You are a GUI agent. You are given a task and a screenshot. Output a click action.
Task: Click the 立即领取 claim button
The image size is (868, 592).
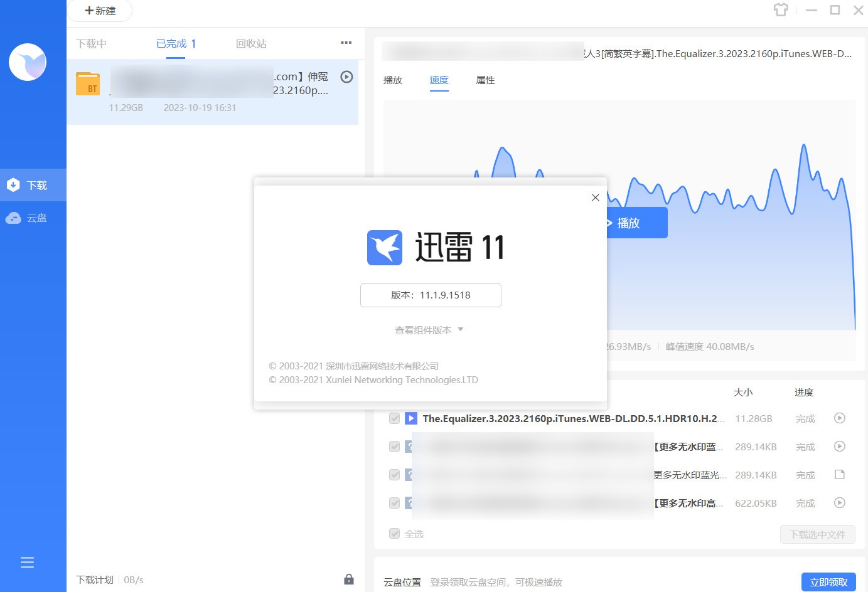828,582
